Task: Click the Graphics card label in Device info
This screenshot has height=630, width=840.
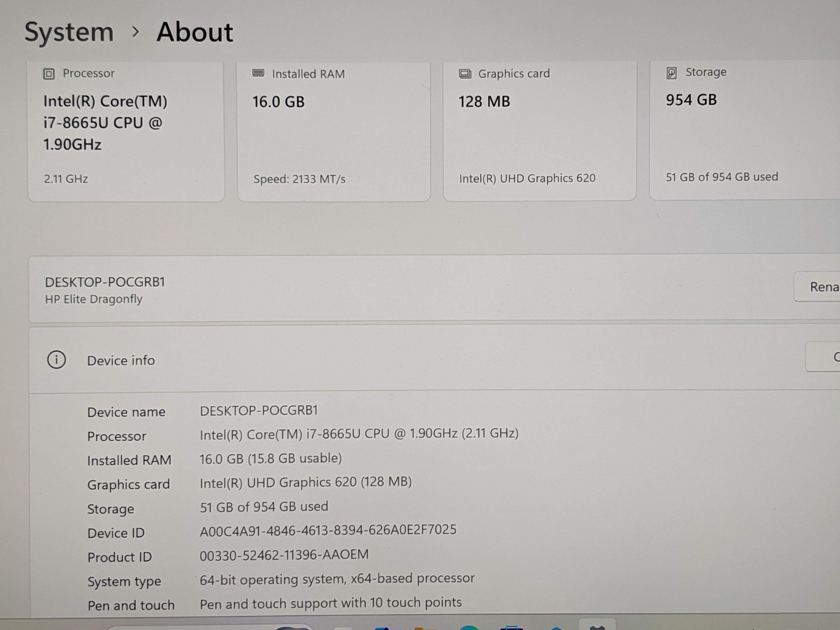Action: 129,485
